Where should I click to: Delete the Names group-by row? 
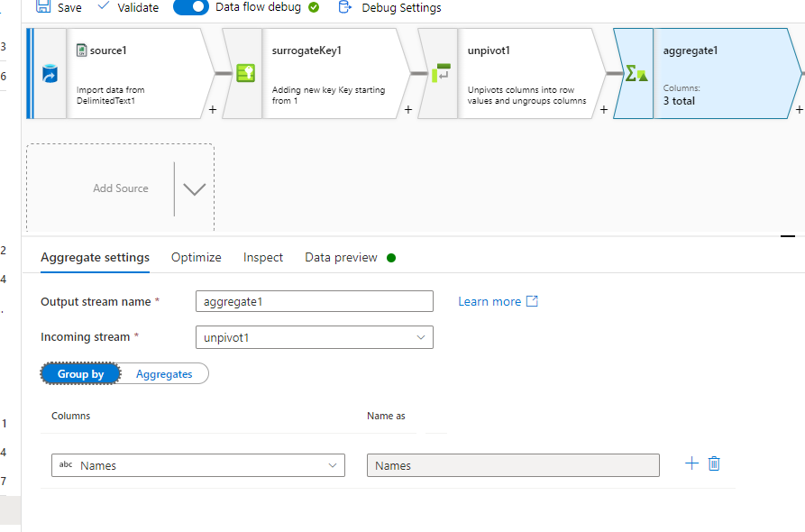(714, 463)
